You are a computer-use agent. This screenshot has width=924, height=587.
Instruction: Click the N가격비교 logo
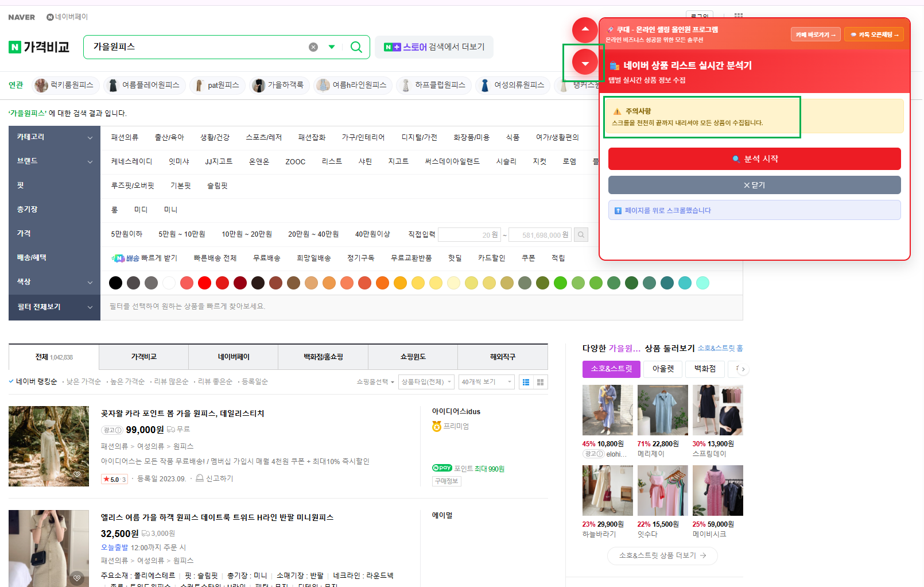click(39, 47)
